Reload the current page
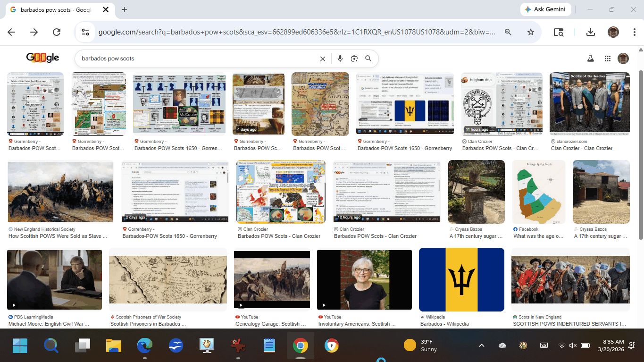Viewport: 644px width, 362px height. 57,32
